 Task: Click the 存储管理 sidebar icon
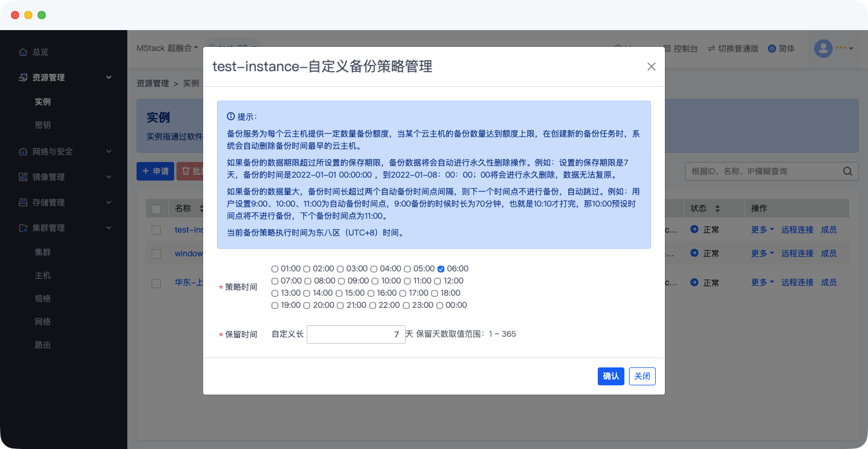[23, 203]
